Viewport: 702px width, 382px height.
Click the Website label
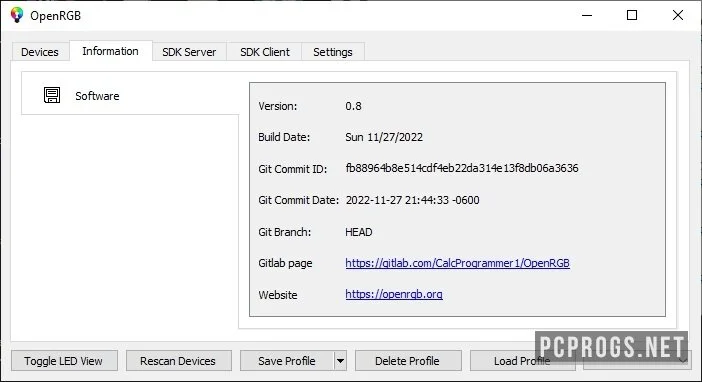[278, 295]
